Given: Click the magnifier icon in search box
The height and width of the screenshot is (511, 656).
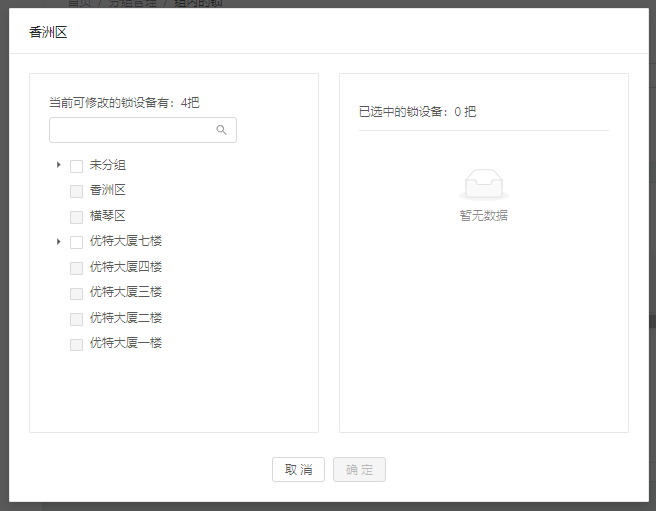Looking at the screenshot, I should click(222, 130).
